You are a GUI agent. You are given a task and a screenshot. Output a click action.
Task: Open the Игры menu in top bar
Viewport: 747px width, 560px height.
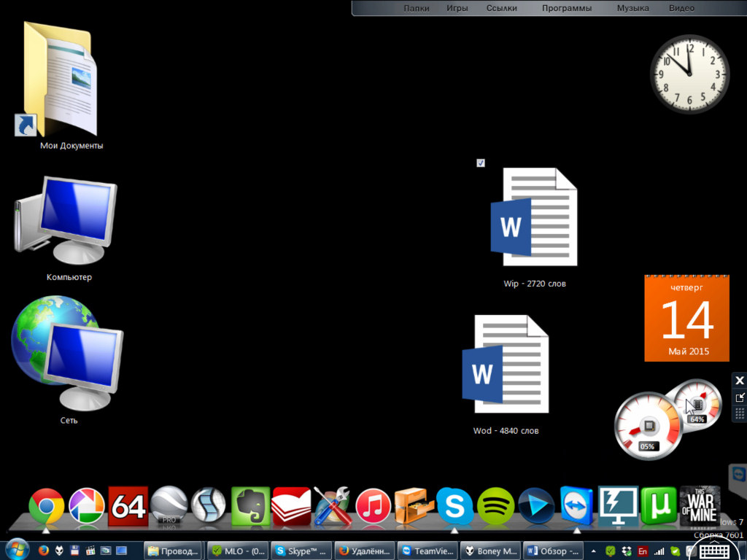457,8
